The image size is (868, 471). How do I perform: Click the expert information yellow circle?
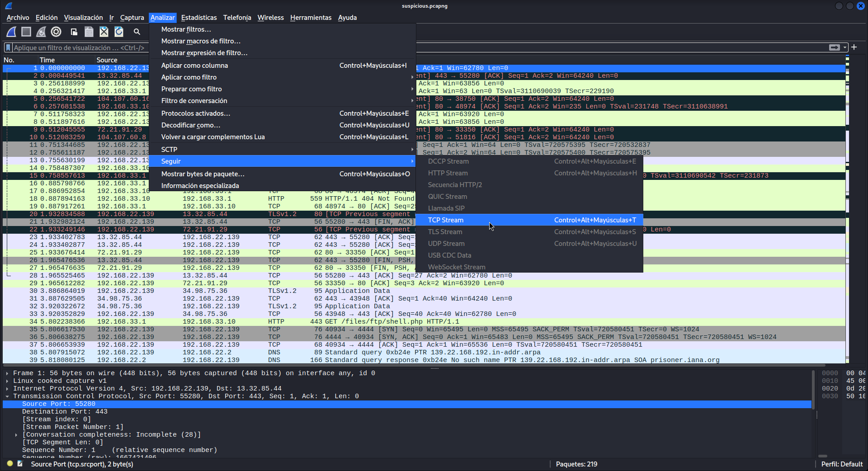point(9,463)
